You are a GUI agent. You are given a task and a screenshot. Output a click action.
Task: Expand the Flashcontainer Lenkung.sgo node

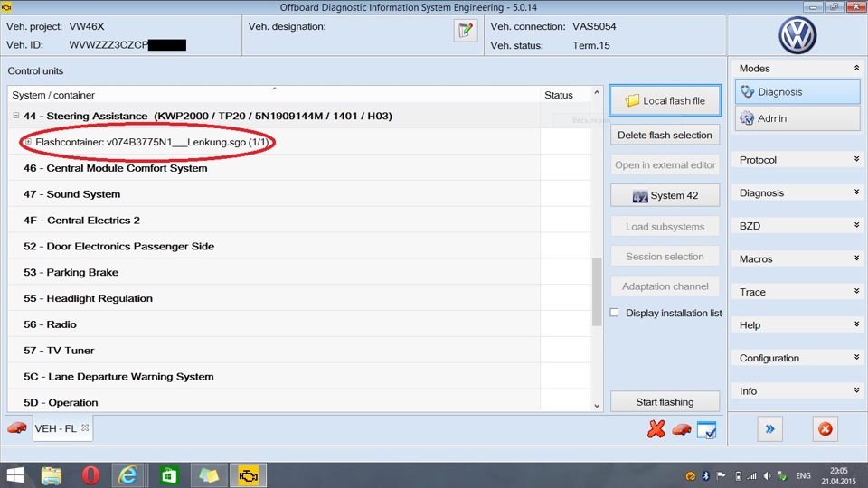[28, 142]
